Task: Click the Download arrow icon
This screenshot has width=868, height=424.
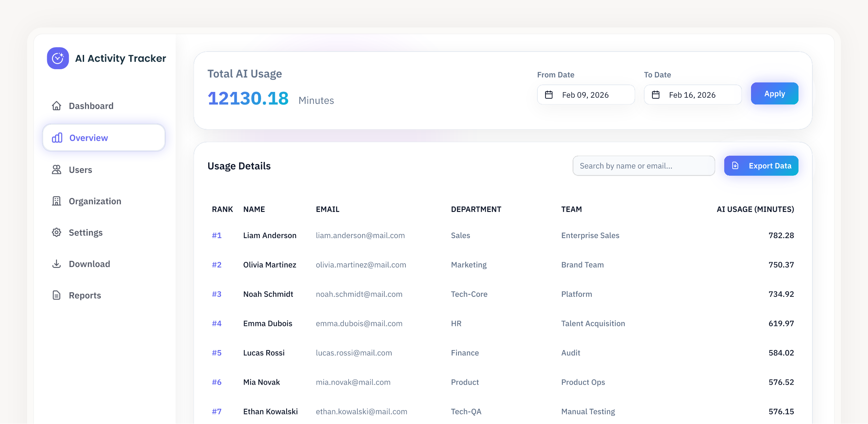Action: 56,264
